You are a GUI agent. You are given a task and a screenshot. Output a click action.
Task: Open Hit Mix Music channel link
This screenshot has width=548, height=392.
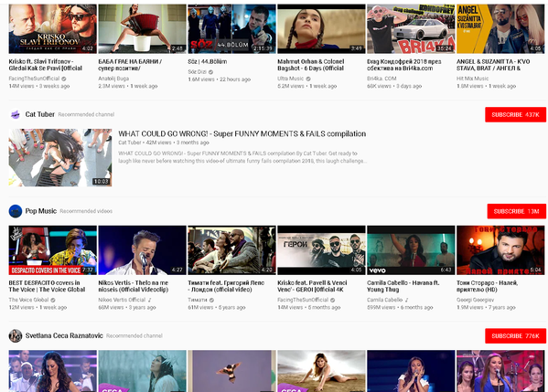(472, 79)
